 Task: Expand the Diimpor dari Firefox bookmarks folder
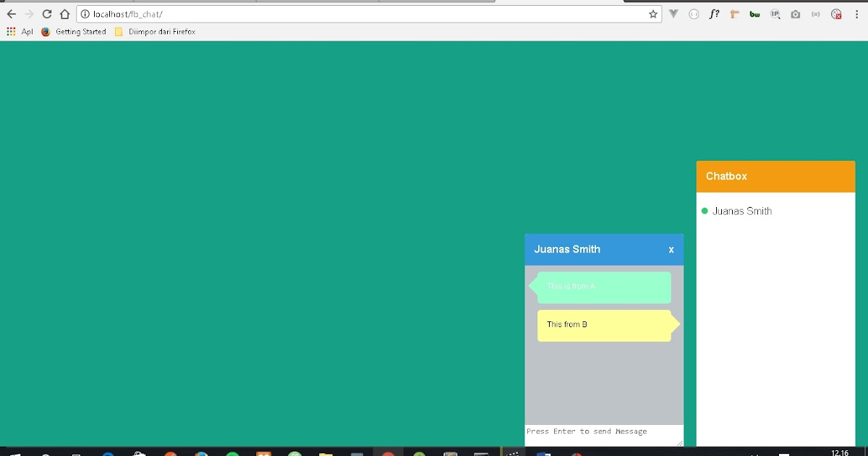tap(154, 31)
